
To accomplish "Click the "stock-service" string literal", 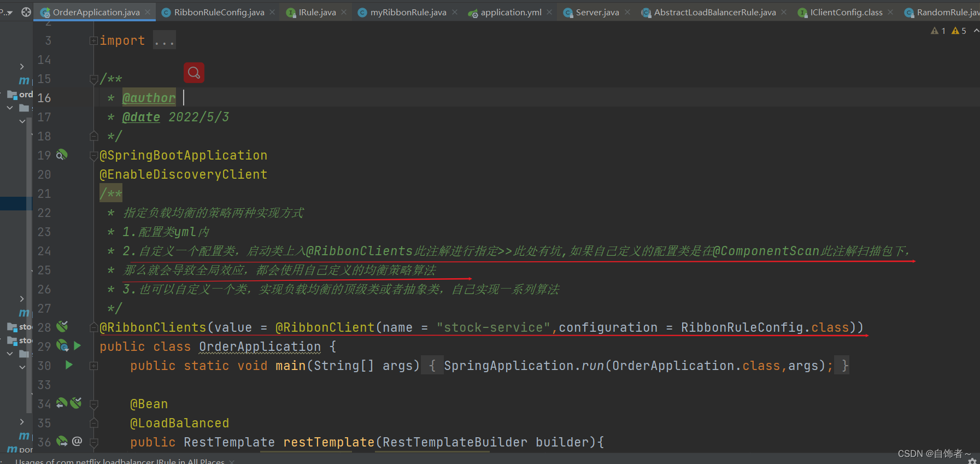I will coord(493,327).
